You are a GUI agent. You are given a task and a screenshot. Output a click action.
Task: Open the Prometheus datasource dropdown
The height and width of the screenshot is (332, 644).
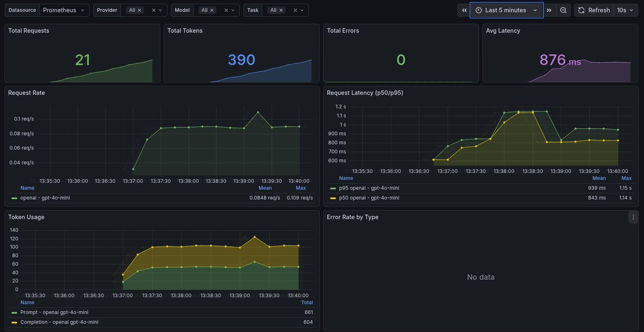63,10
